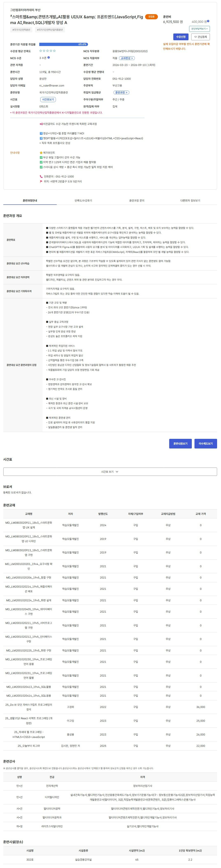Click instructor 서*은 with 멀티미디어공학 major
Screen dimensions: 221x868
pos(20,809)
